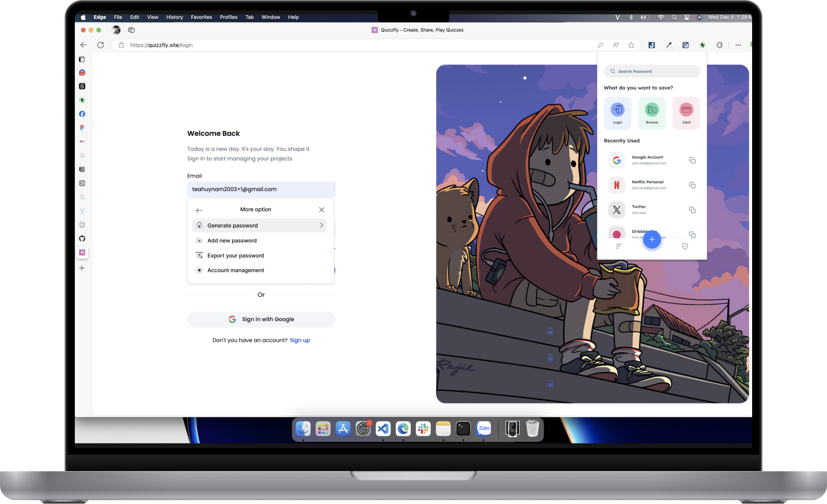This screenshot has height=504, width=827.
Task: Click the Login save option icon
Action: (x=617, y=110)
